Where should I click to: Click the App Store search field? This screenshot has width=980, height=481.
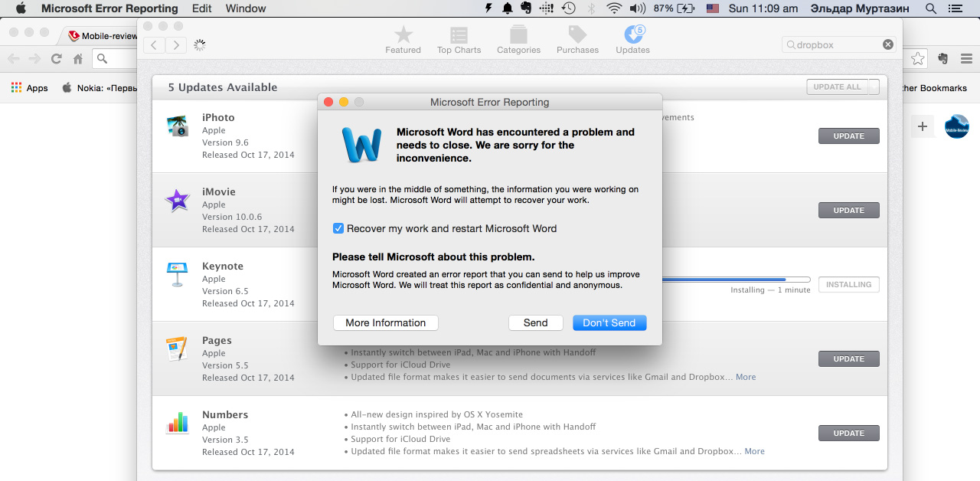838,44
